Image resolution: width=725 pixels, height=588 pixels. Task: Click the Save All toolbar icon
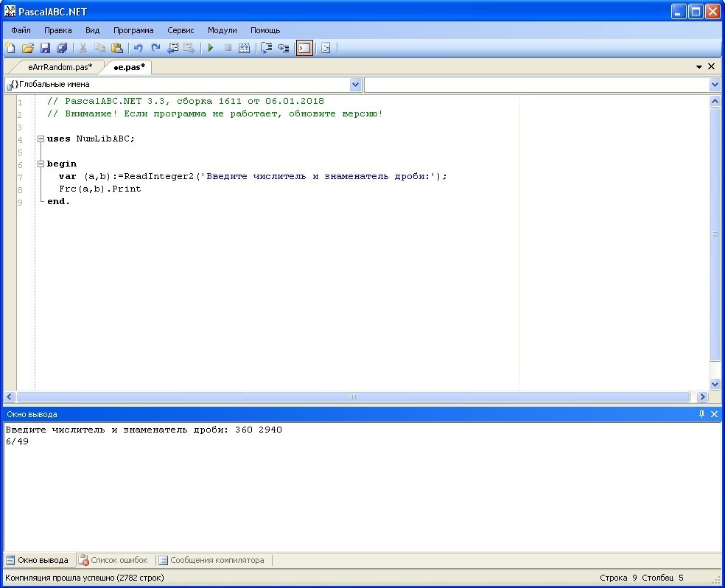[x=62, y=49]
